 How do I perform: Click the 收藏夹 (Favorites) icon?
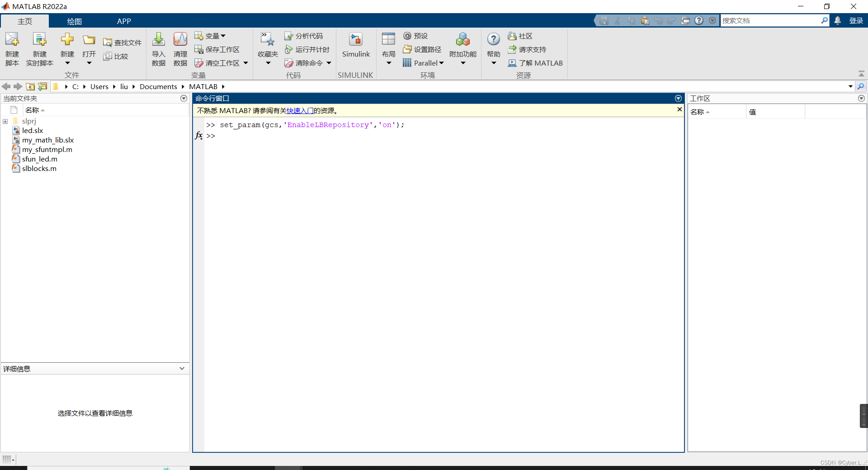pyautogui.click(x=268, y=40)
